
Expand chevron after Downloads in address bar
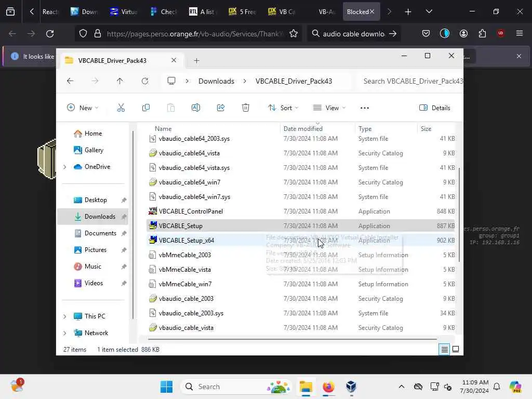pyautogui.click(x=245, y=81)
